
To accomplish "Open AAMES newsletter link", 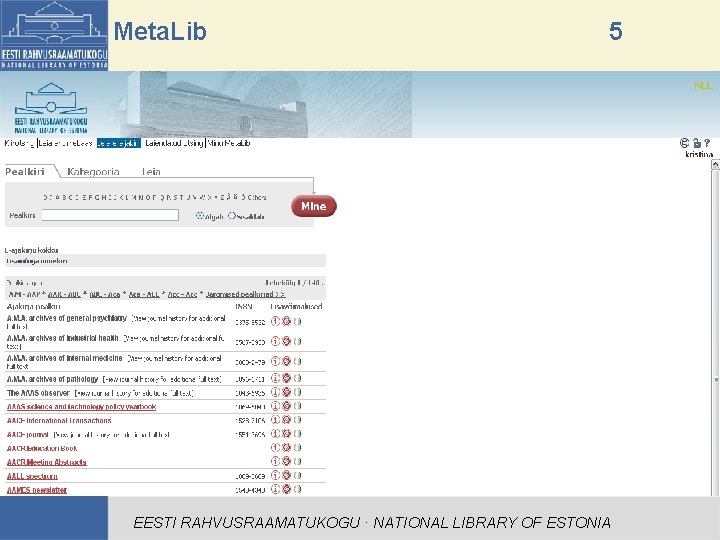I will coord(37,490).
